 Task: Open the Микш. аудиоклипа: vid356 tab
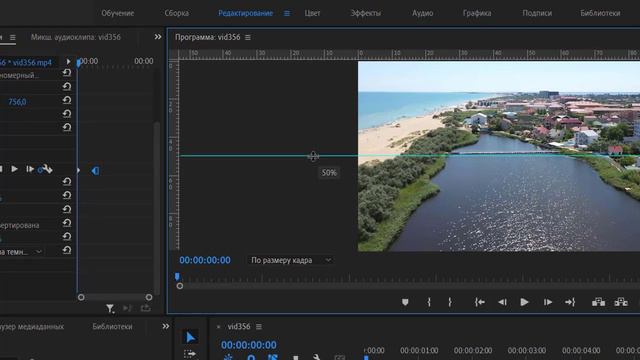pos(76,37)
